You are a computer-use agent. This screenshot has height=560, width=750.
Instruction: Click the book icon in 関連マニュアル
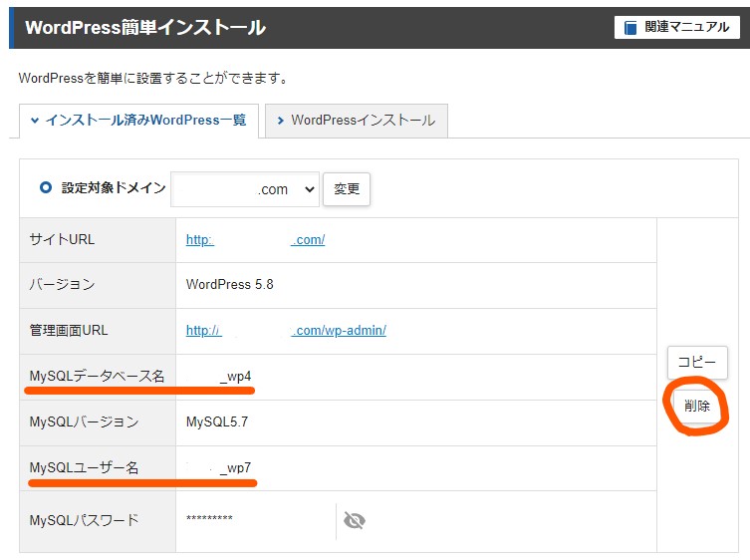tap(630, 28)
